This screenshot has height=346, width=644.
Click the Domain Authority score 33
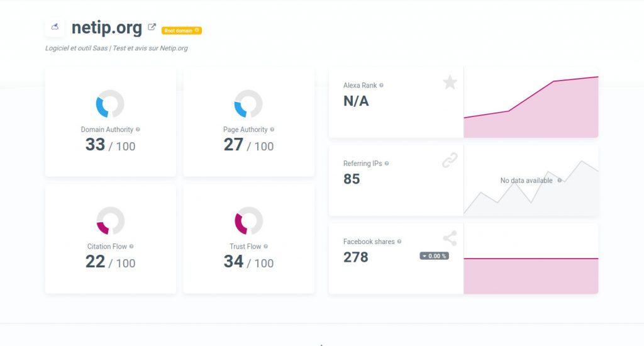coord(96,145)
